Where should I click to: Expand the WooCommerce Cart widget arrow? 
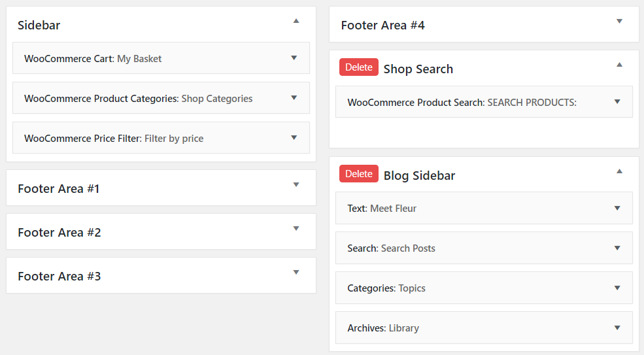tap(294, 58)
